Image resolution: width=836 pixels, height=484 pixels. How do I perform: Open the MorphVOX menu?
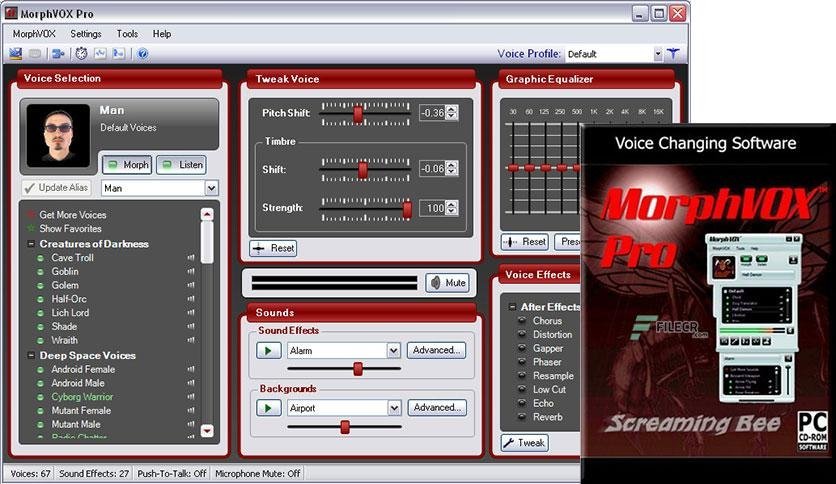point(34,34)
